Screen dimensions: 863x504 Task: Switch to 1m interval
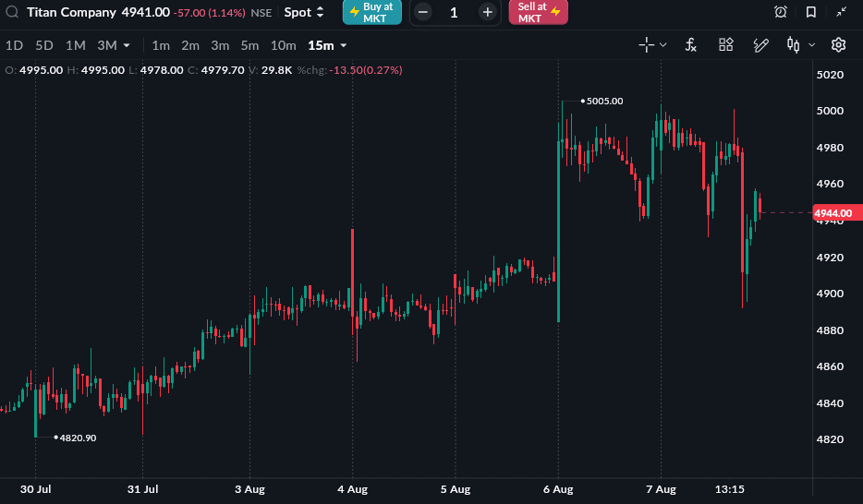(161, 45)
